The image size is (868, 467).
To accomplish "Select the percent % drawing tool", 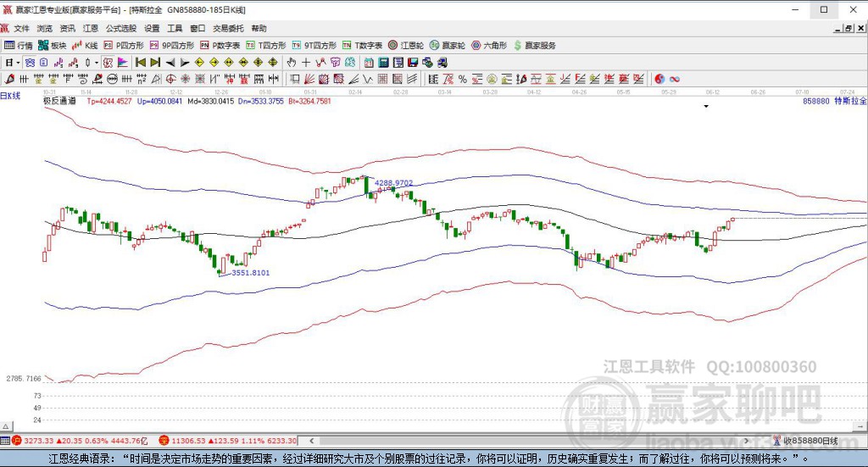I will coord(463,79).
